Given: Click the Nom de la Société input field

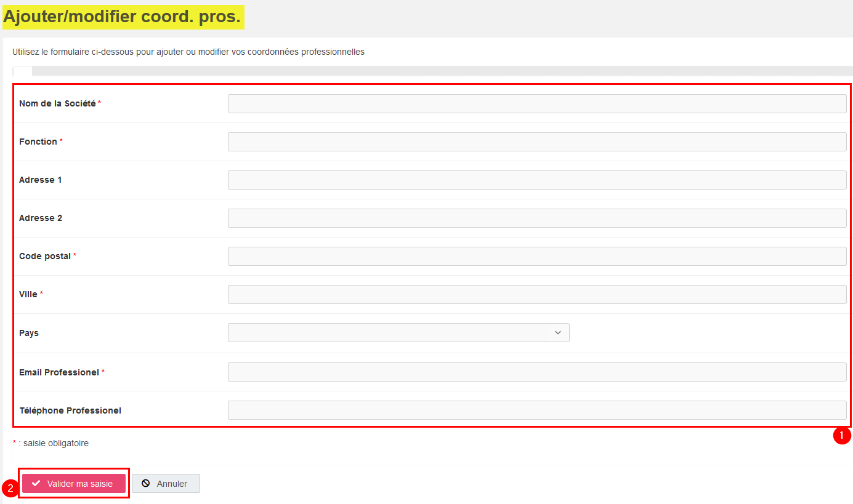Looking at the screenshot, I should point(537,103).
